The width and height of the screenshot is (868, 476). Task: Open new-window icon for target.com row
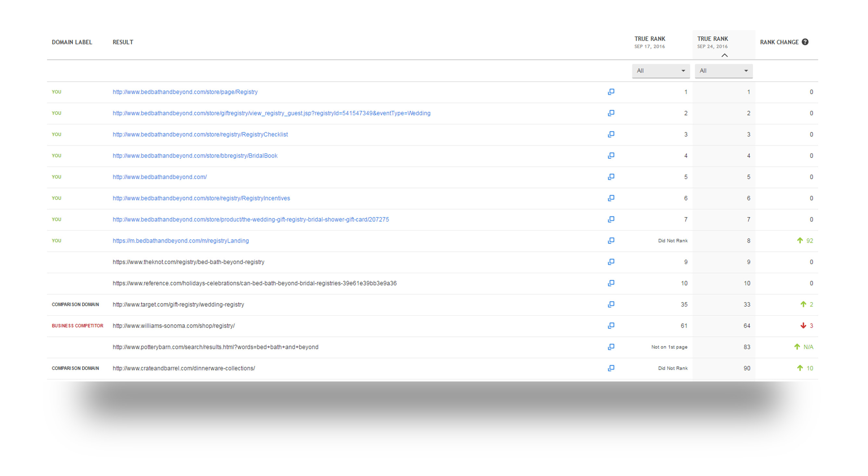[611, 304]
